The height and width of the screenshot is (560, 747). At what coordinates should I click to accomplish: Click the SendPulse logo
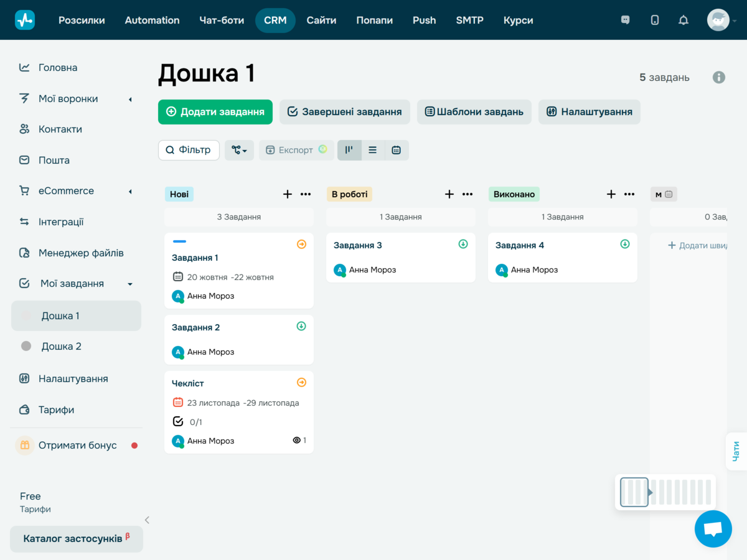pos(25,19)
